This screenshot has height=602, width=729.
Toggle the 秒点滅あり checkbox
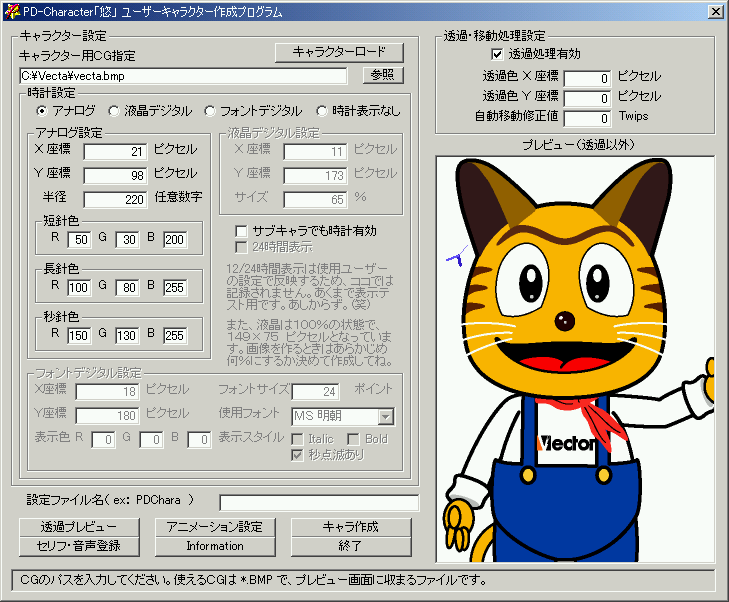(x=297, y=455)
